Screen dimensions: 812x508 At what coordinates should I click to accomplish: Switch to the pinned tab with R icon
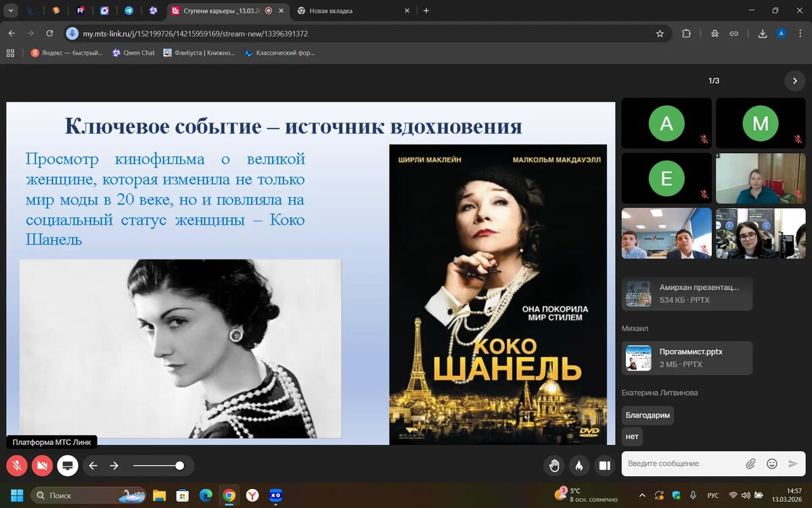point(81,11)
